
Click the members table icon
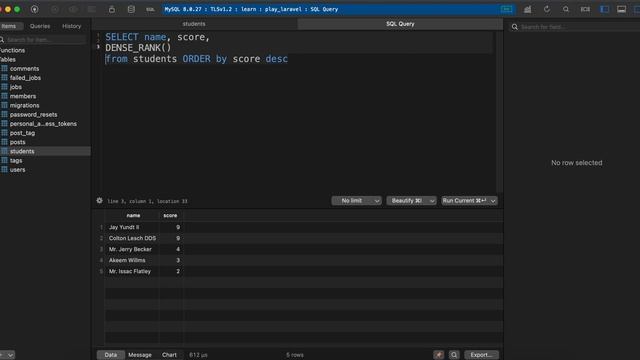click(4, 96)
